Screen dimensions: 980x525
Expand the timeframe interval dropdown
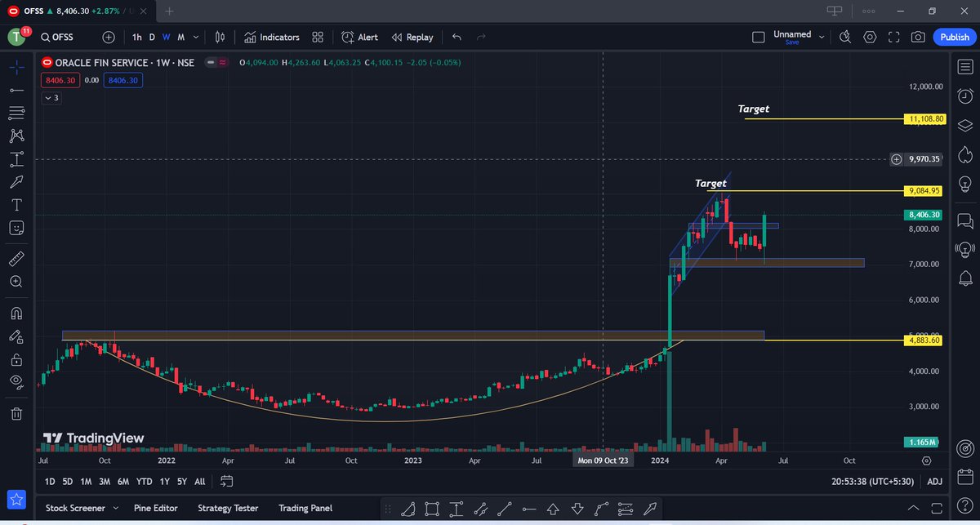pyautogui.click(x=197, y=37)
